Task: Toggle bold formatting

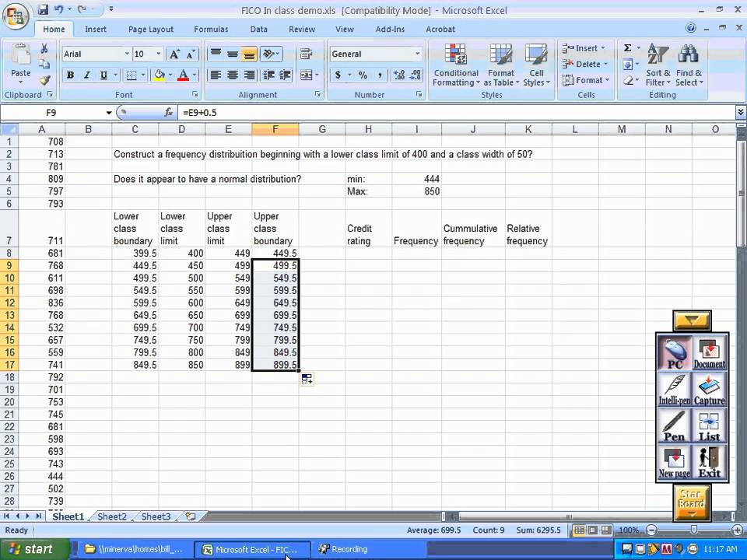Action: [70, 75]
